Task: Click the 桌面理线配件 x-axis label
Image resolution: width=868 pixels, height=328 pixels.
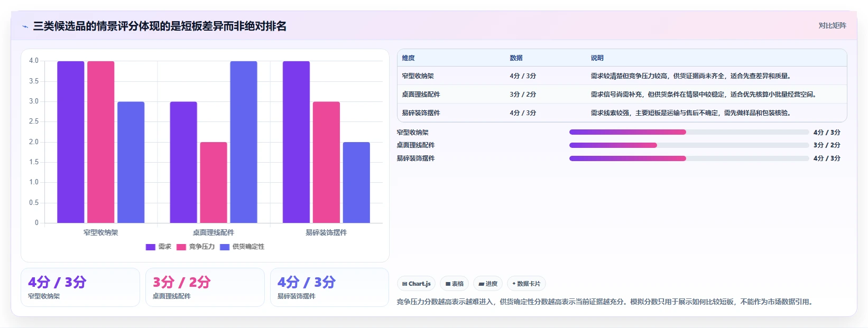Action: (214, 232)
